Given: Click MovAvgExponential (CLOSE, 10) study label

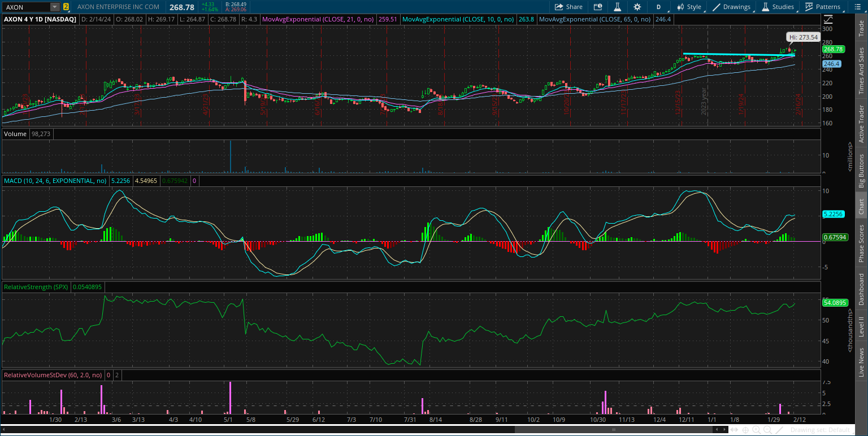Looking at the screenshot, I should 458,19.
